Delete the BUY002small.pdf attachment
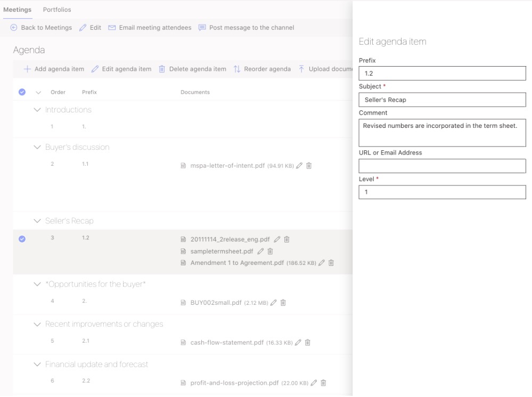Screen dimensions: 532x397 (282, 302)
